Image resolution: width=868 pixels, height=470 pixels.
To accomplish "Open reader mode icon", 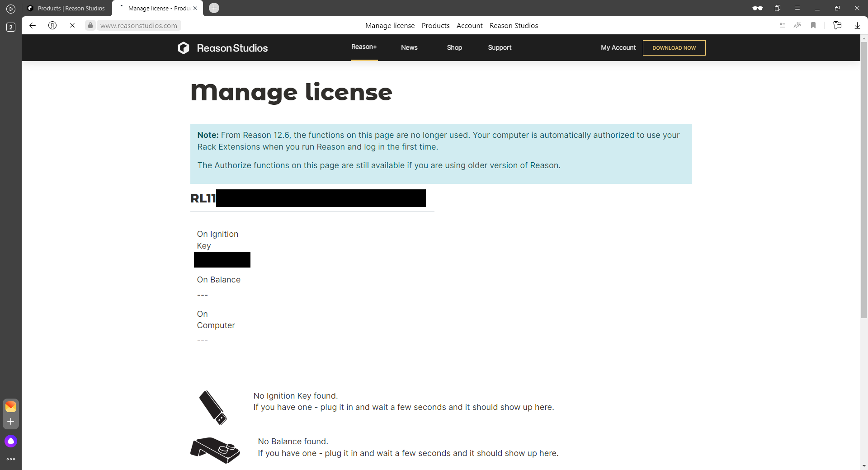I will (783, 25).
